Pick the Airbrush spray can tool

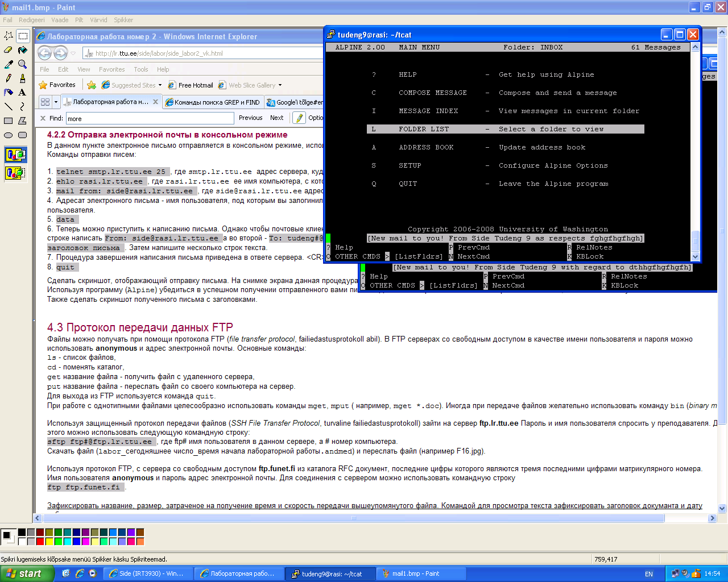9,92
